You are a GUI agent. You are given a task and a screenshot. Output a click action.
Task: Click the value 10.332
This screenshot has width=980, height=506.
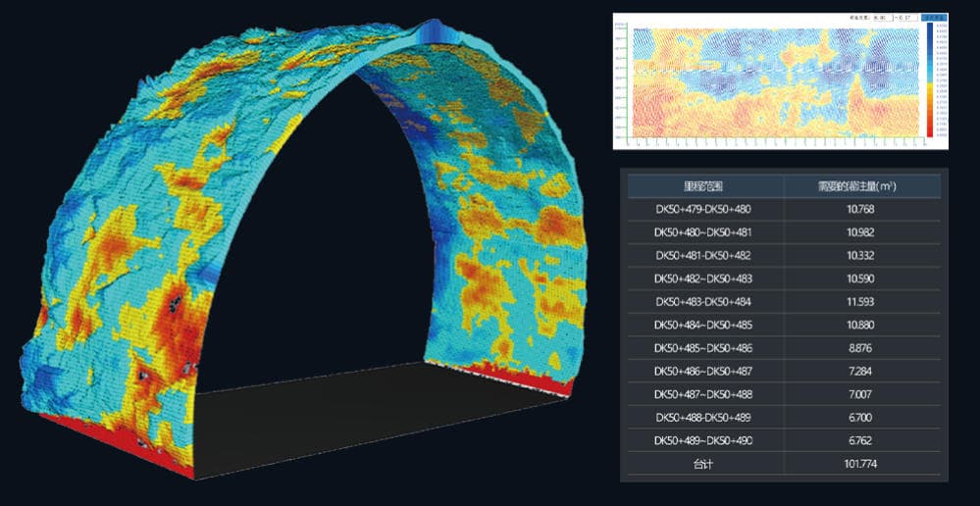coord(862,256)
